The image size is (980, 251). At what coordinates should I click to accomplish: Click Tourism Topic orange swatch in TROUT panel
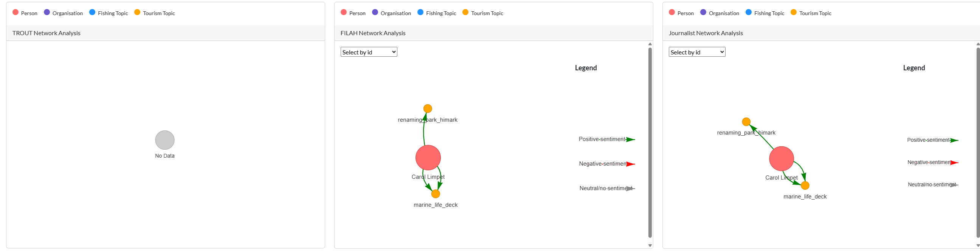pyautogui.click(x=137, y=12)
